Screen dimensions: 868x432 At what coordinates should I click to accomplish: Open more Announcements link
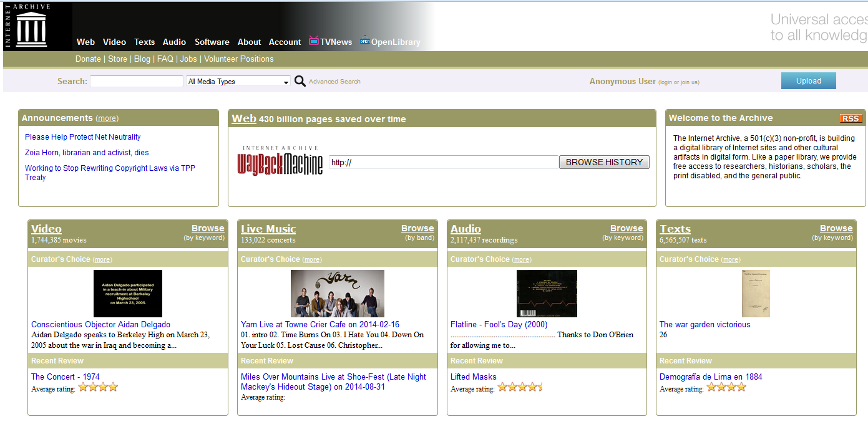[x=107, y=118]
